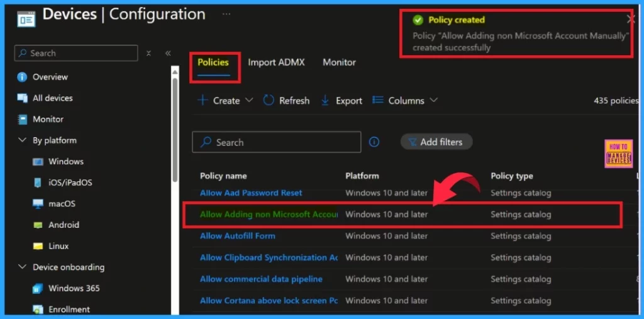Viewport: 644px width, 319px height.
Task: Click Add filters button
Action: tap(436, 142)
